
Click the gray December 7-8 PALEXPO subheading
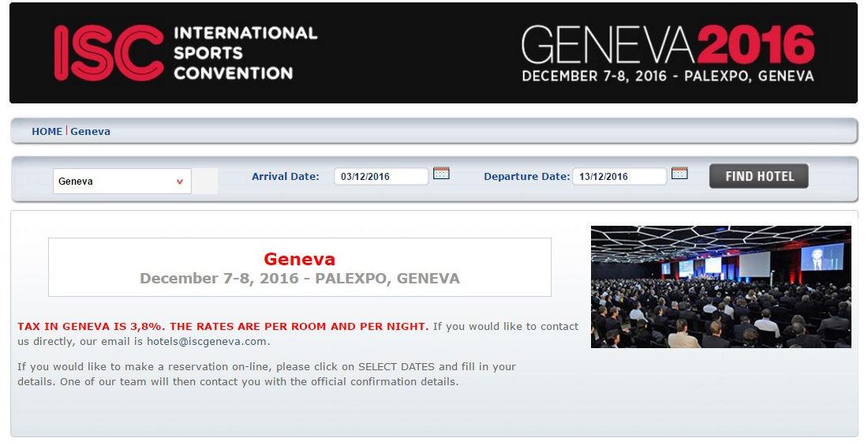tap(300, 278)
